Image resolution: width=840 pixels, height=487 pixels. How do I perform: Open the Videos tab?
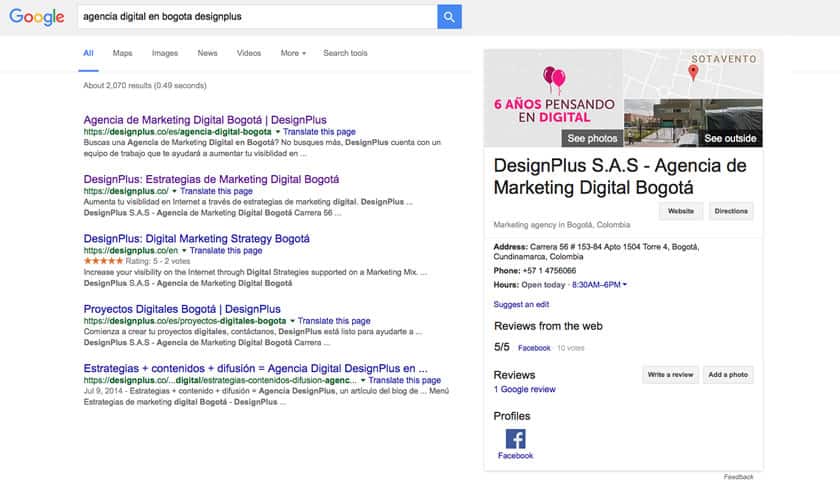pos(249,53)
